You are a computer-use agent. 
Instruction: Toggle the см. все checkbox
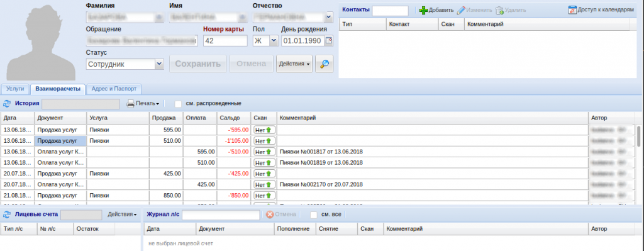point(314,215)
